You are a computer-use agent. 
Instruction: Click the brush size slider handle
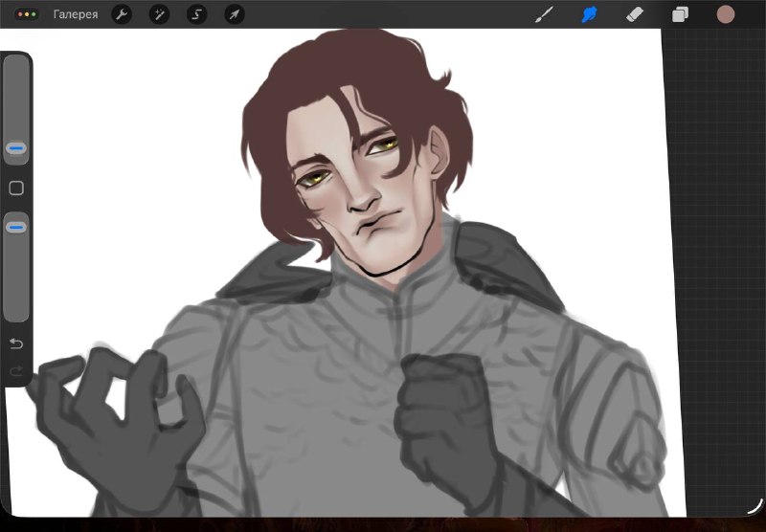point(16,148)
